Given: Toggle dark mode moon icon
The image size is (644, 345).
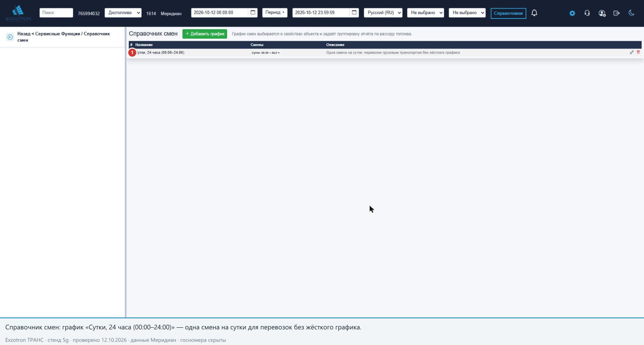Looking at the screenshot, I should point(631,13).
